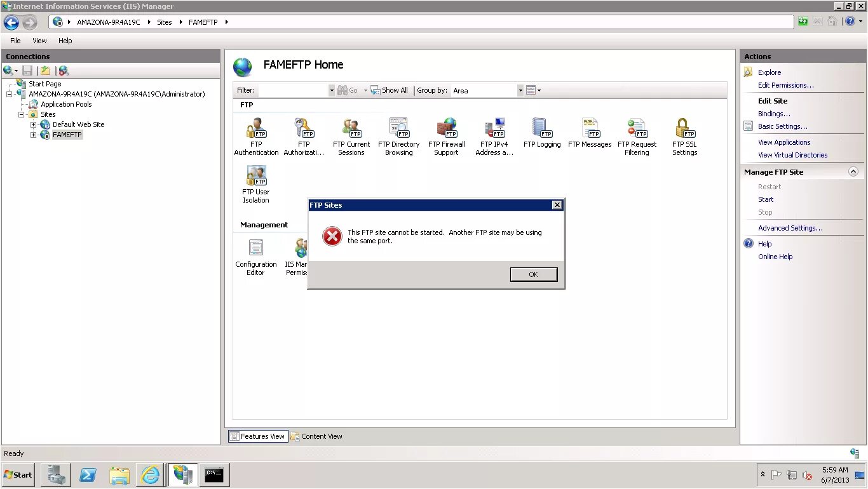This screenshot has height=489, width=868.
Task: Open FTP Messages feature
Action: pos(590,133)
